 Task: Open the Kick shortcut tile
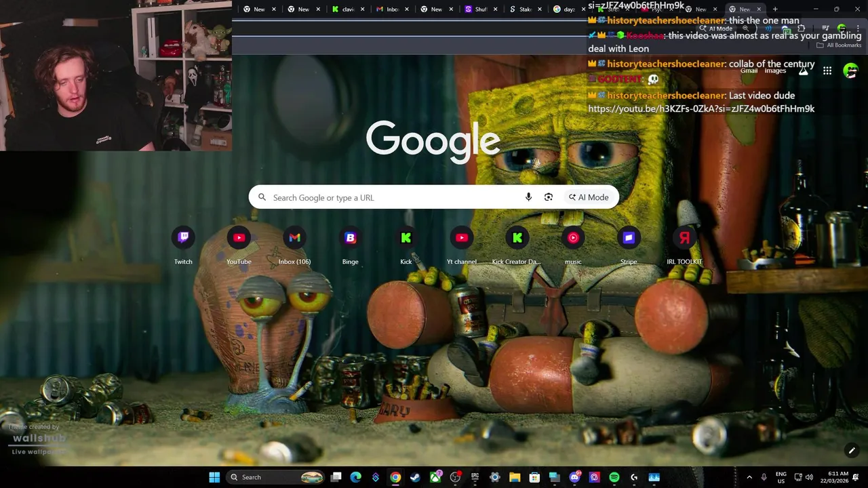[406, 245]
